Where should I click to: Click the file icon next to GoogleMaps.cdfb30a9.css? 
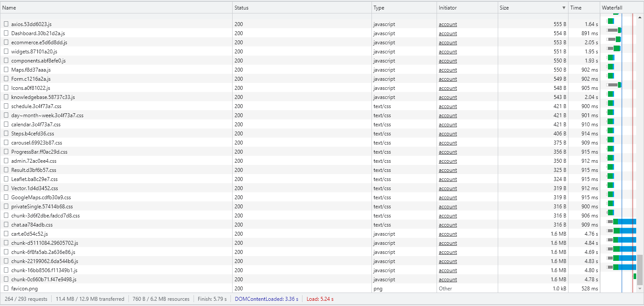6,197
